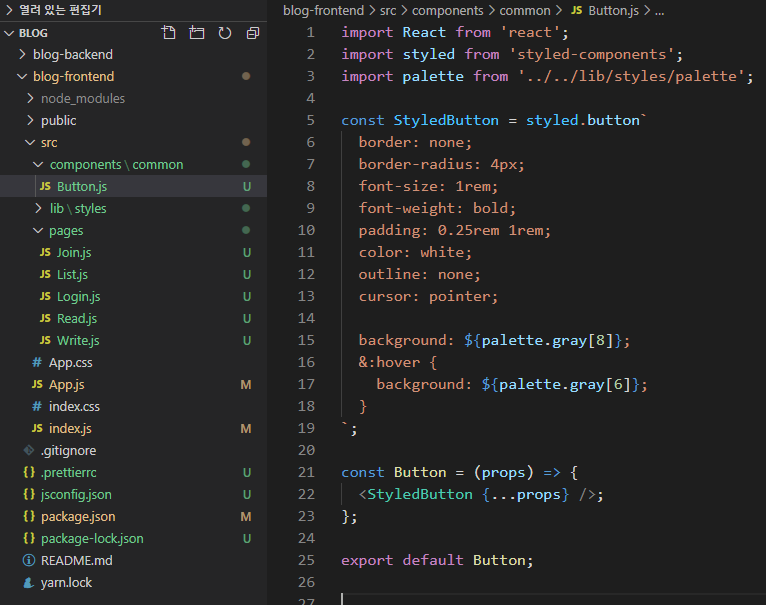Expand the lib\styles folder chevron
The height and width of the screenshot is (605, 766).
38,208
